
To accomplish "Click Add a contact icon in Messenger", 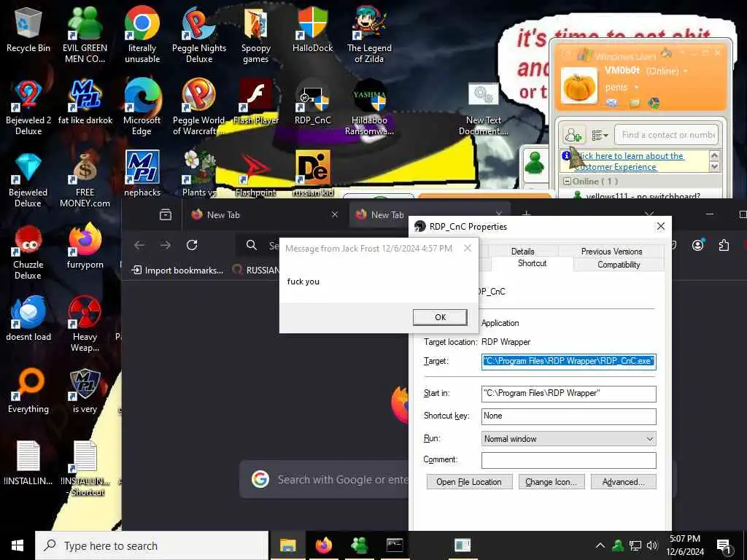I will [x=573, y=135].
